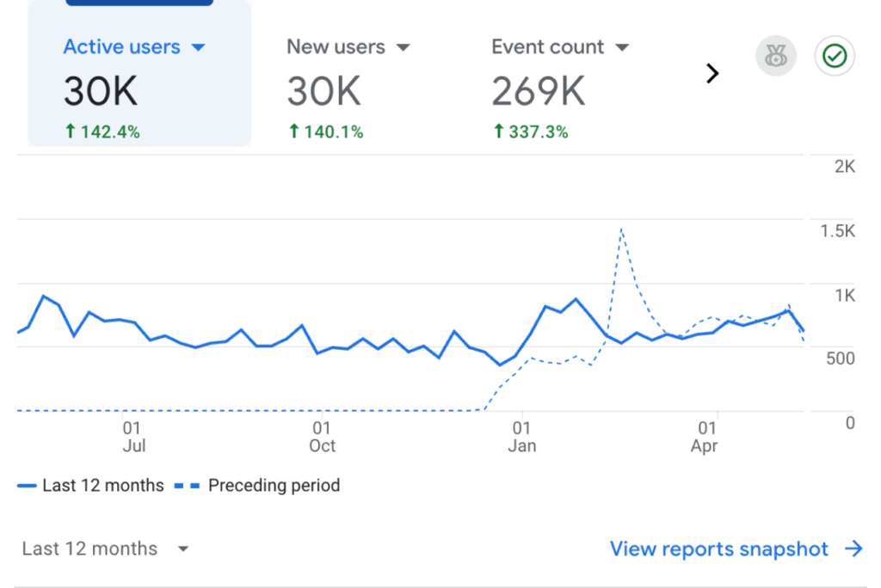Click the arrow icon beside View reports snapshot
The height and width of the screenshot is (588, 881).
(853, 549)
